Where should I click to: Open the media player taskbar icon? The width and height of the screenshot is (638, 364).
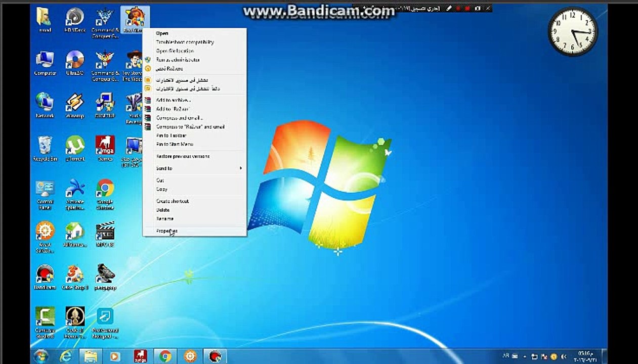[115, 356]
